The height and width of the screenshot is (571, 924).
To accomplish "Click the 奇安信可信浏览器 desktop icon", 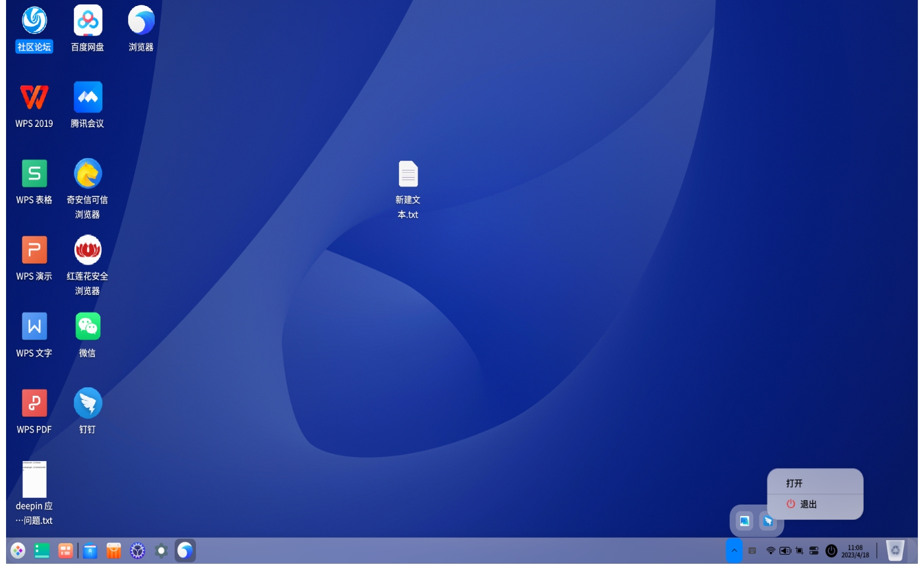I will (x=88, y=189).
